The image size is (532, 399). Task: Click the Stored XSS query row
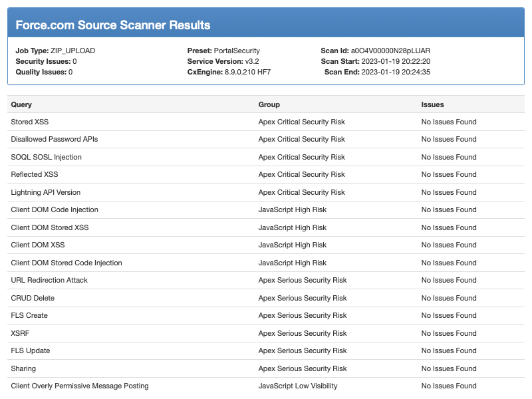coord(266,122)
